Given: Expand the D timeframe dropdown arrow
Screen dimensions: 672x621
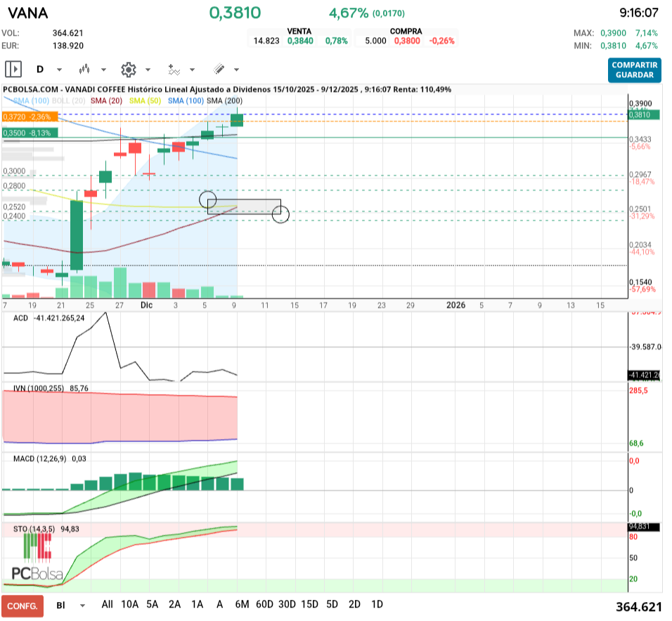Looking at the screenshot, I should click(59, 70).
